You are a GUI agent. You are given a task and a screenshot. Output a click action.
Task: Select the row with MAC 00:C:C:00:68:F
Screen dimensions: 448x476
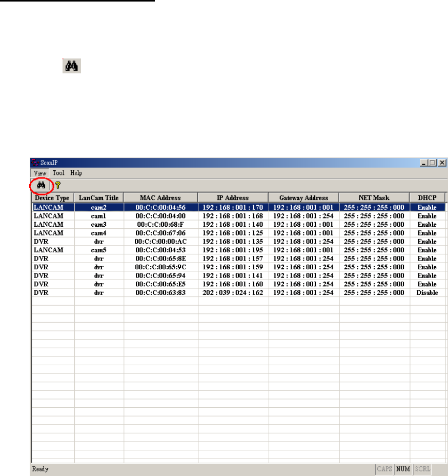coord(160,225)
